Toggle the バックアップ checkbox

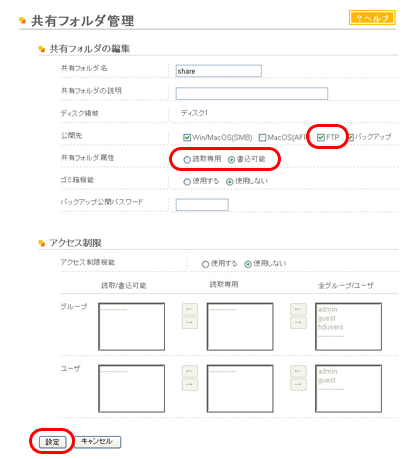(x=350, y=137)
